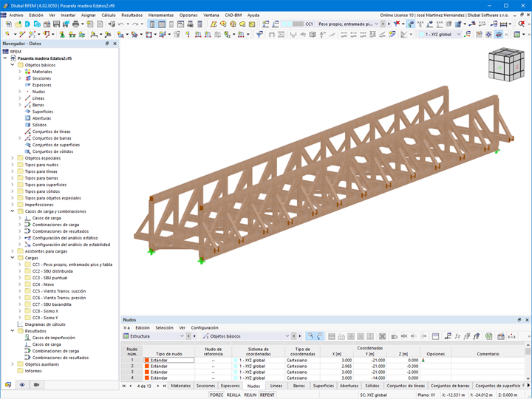Viewport: 532px width, 399px height.
Task: Click the fx formula icon in table toolbar
Action: tap(457, 336)
